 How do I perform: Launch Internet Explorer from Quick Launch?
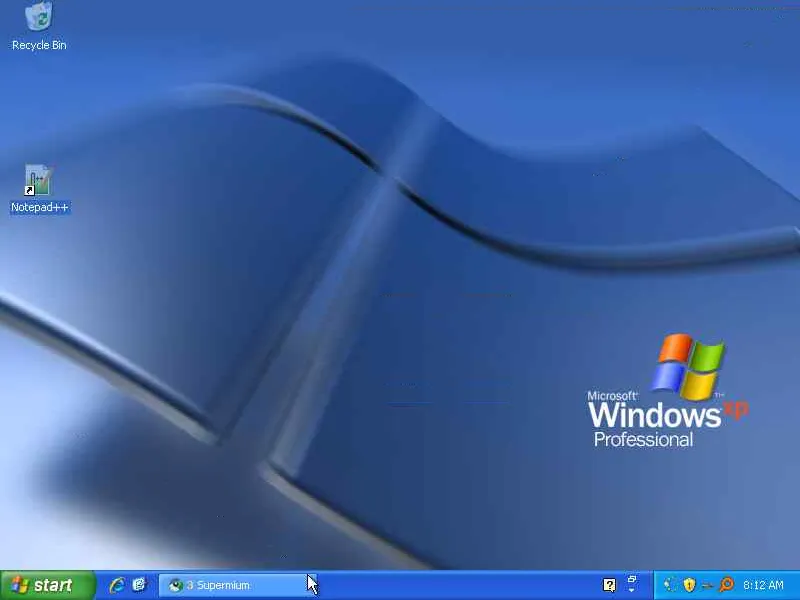117,585
